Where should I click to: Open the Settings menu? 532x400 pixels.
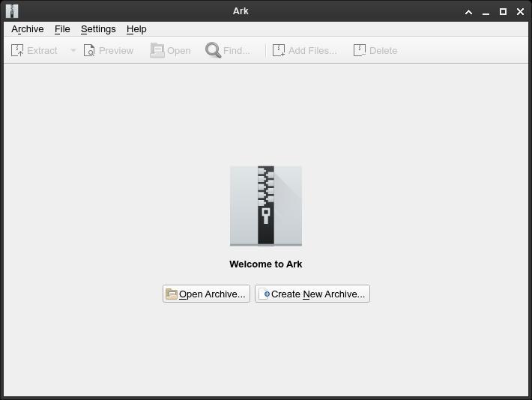tap(98, 29)
